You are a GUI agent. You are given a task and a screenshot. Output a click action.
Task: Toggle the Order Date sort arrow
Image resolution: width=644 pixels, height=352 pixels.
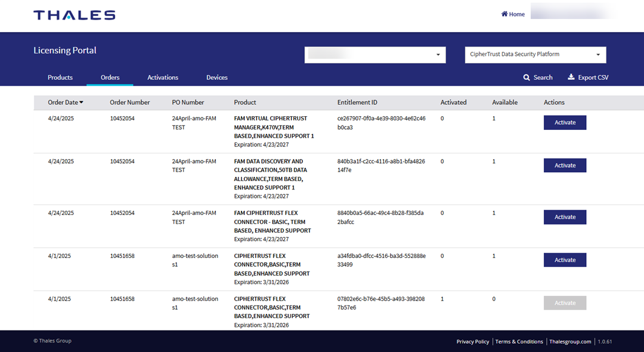(82, 102)
